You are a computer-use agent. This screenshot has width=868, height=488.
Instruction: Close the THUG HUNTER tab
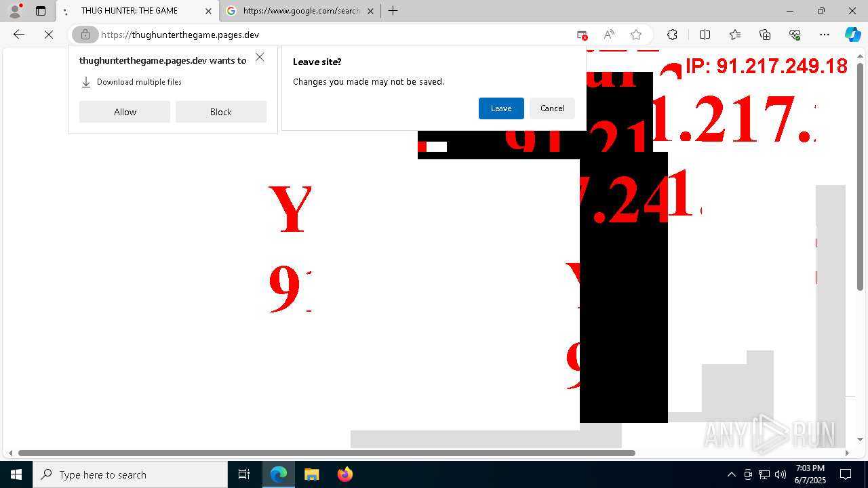tap(208, 11)
